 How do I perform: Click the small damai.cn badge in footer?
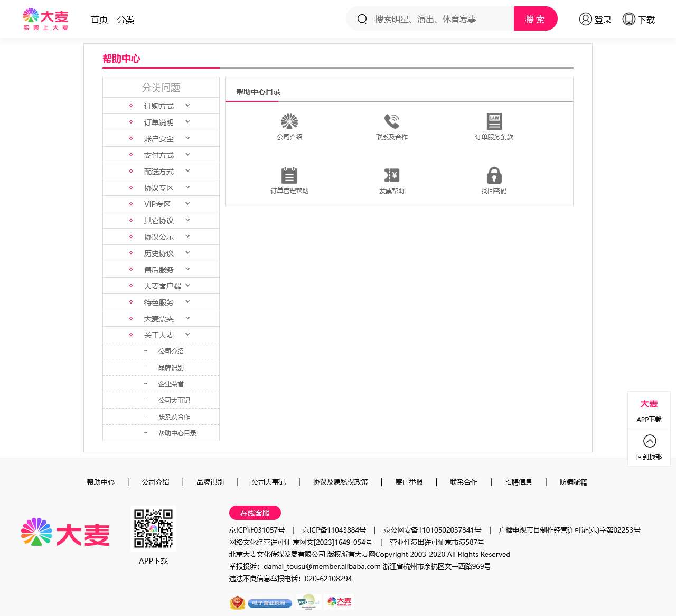[339, 602]
